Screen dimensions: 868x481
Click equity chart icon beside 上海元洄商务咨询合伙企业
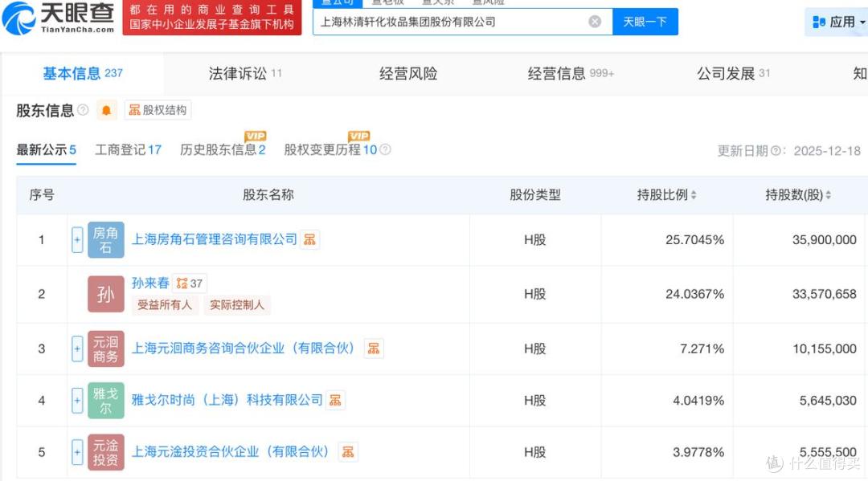point(374,349)
